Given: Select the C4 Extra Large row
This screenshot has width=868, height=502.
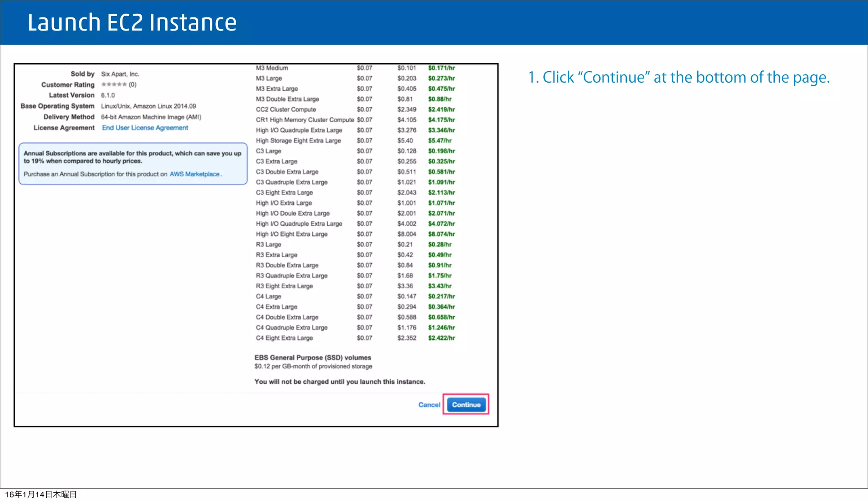Looking at the screenshot, I should pyautogui.click(x=355, y=307).
